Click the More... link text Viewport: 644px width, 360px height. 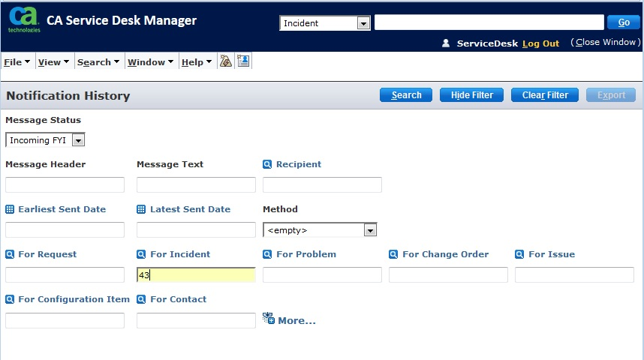pyautogui.click(x=297, y=320)
